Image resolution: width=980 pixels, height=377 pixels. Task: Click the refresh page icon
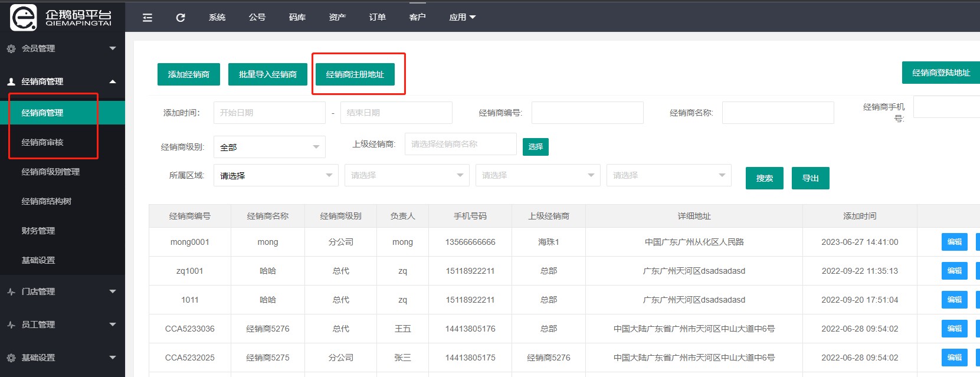[181, 18]
